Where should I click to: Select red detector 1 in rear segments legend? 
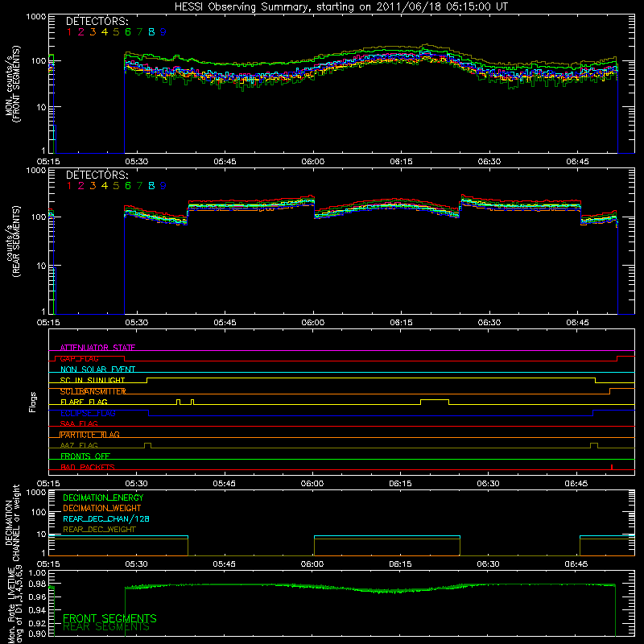[69, 186]
